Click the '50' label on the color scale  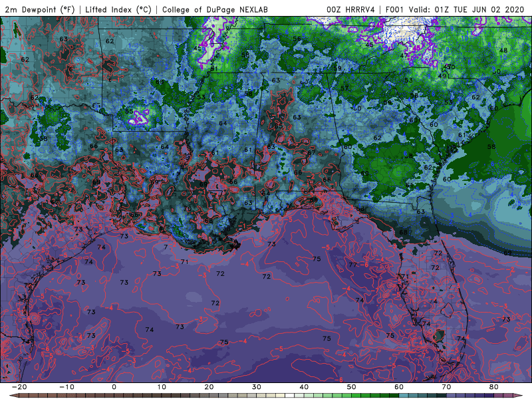point(352,387)
